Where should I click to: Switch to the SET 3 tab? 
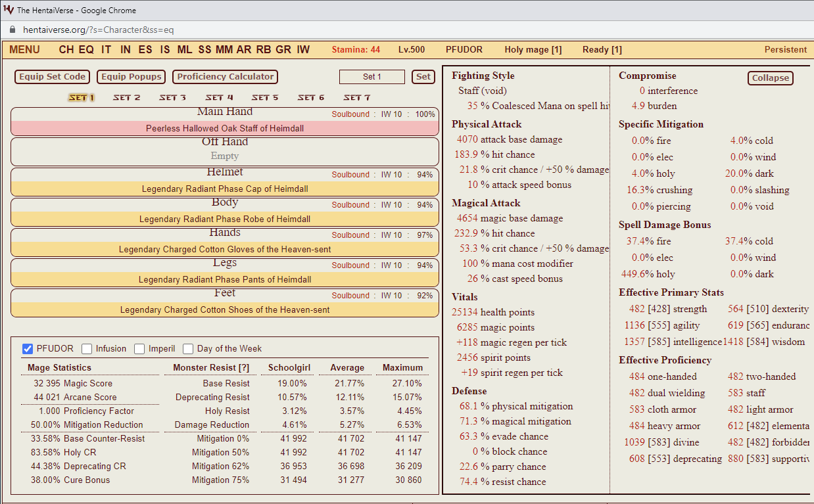[173, 97]
